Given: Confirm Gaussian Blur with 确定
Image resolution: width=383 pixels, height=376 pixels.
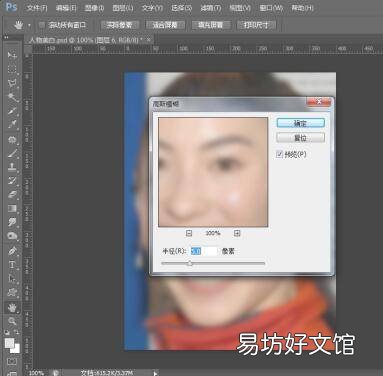Looking at the screenshot, I should (x=300, y=123).
